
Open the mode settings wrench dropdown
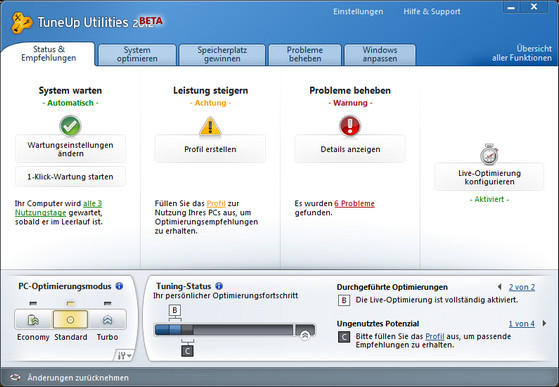[x=124, y=355]
